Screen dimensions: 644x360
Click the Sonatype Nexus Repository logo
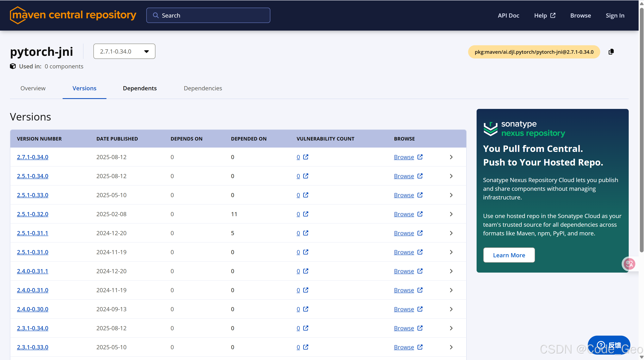pyautogui.click(x=524, y=129)
